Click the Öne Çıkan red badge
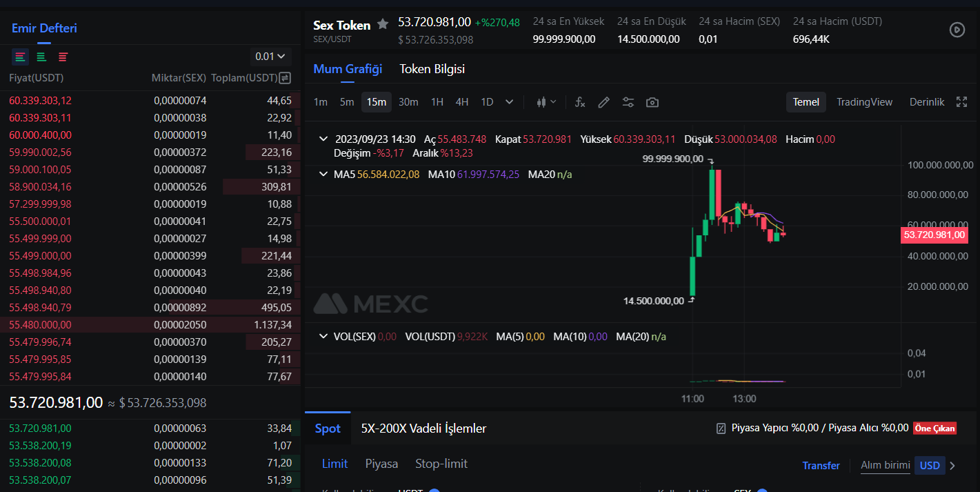Image resolution: width=980 pixels, height=492 pixels. pyautogui.click(x=935, y=429)
